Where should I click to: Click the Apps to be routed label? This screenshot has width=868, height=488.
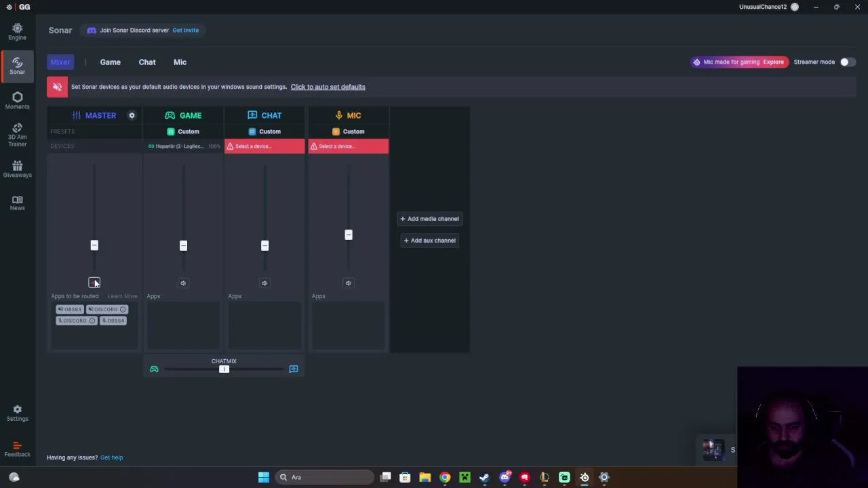point(75,296)
